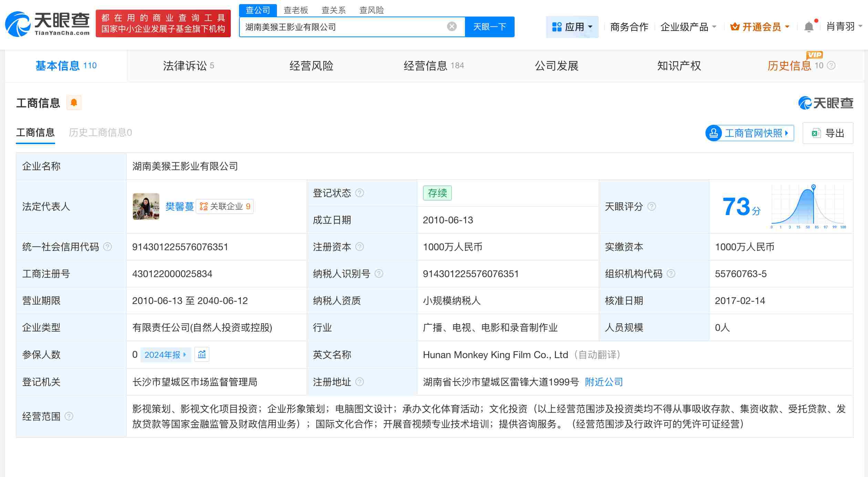Switch to the 查老板 search tab
The height and width of the screenshot is (477, 868).
coord(296,10)
